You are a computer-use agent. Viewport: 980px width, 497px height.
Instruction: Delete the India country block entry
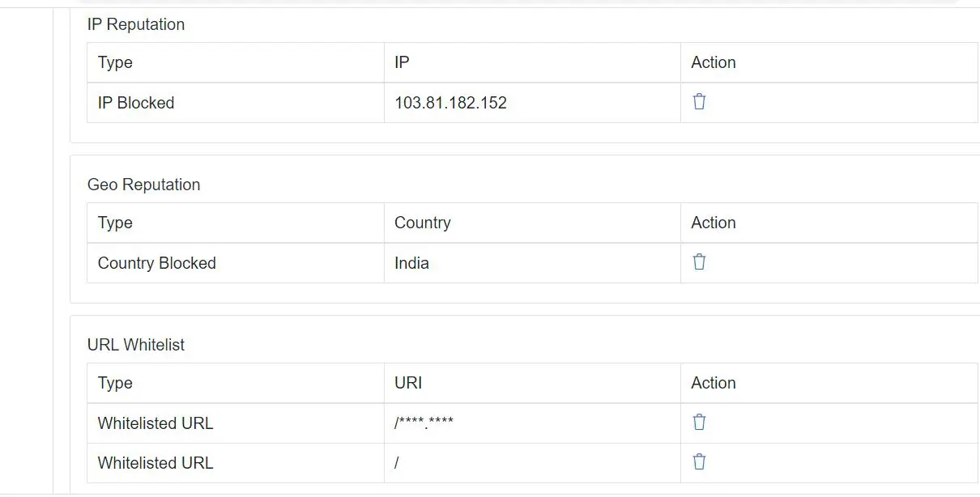(x=699, y=262)
